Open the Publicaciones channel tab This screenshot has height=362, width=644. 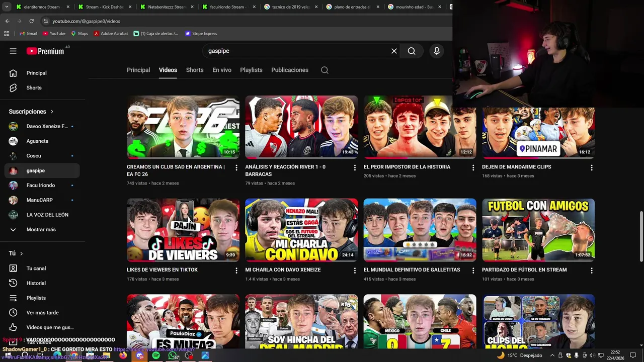290,70
